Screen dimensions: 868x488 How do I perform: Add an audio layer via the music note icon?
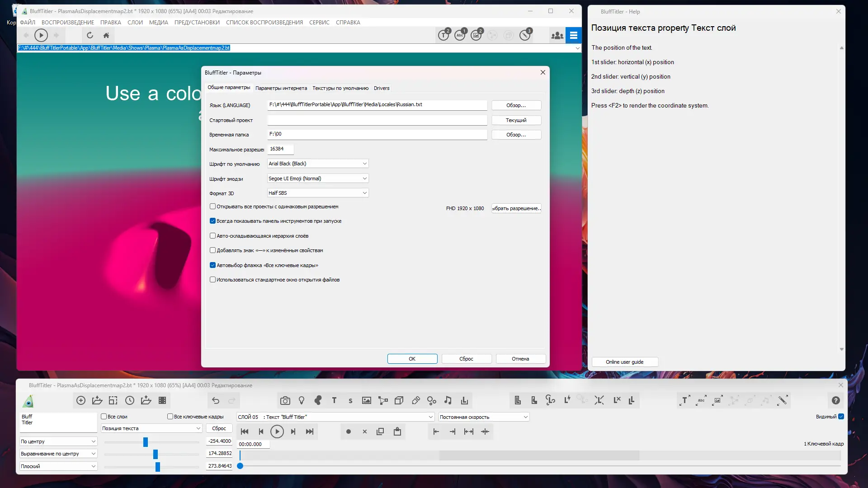pyautogui.click(x=448, y=401)
